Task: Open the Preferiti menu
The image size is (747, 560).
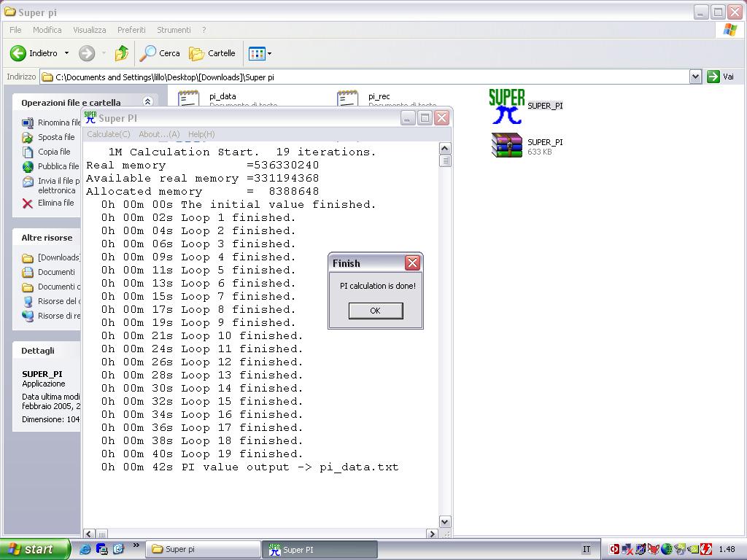Action: click(131, 30)
